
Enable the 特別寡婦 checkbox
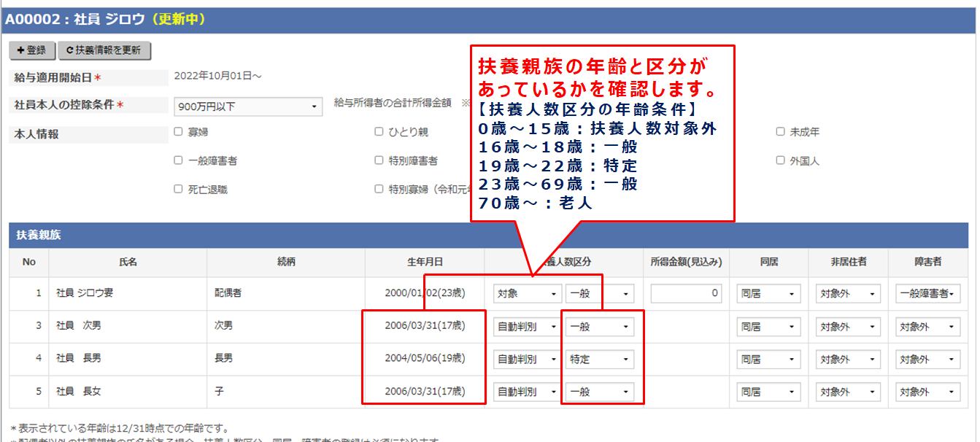[x=378, y=189]
